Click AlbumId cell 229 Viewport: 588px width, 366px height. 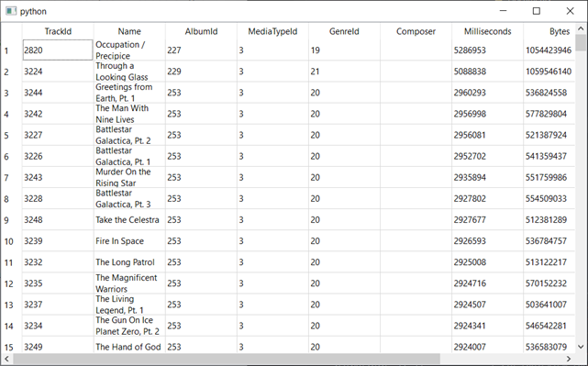[x=202, y=72]
